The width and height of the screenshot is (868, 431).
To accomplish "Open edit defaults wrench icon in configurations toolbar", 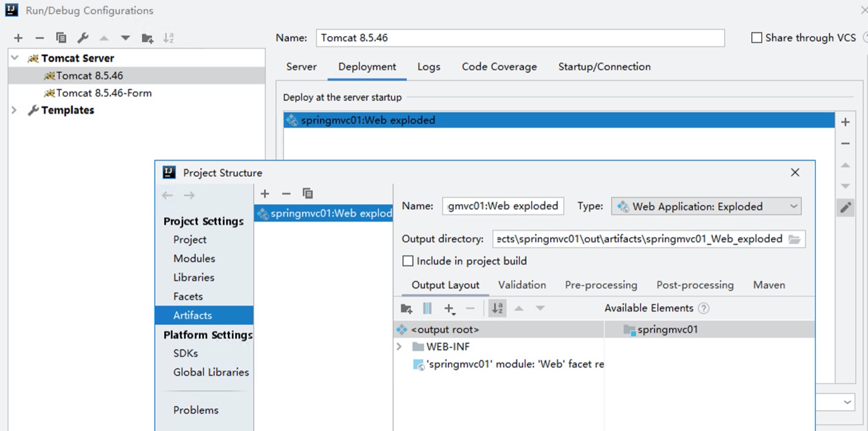I will point(82,38).
